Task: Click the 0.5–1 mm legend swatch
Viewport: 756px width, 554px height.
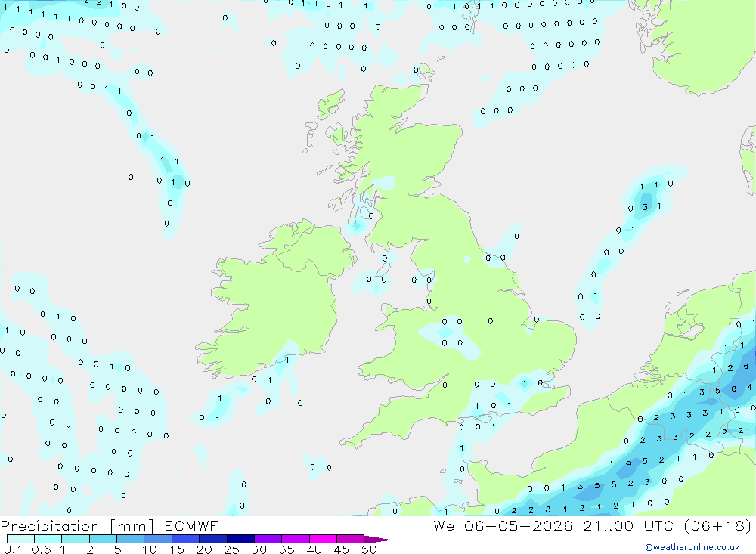Action: pyautogui.click(x=48, y=539)
